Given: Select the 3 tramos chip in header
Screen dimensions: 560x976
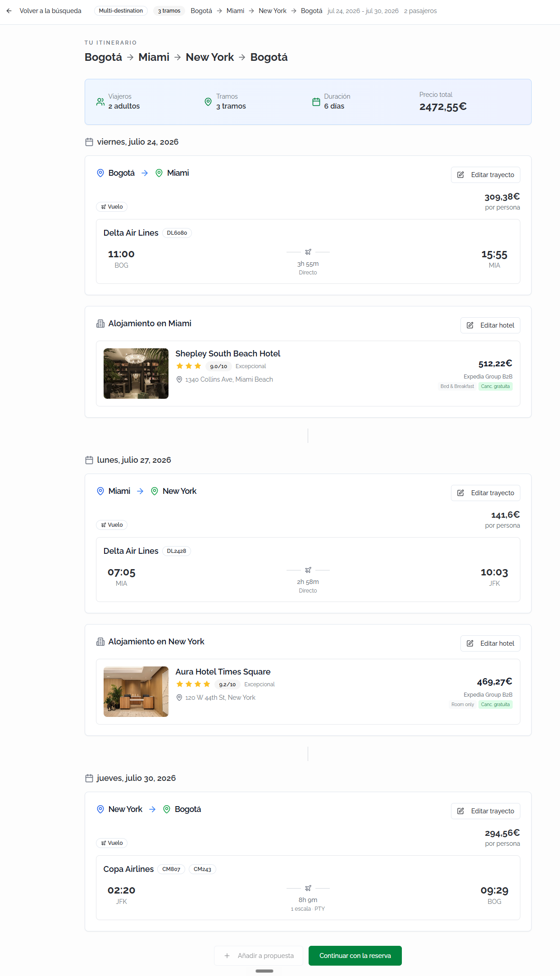Looking at the screenshot, I should pyautogui.click(x=169, y=11).
